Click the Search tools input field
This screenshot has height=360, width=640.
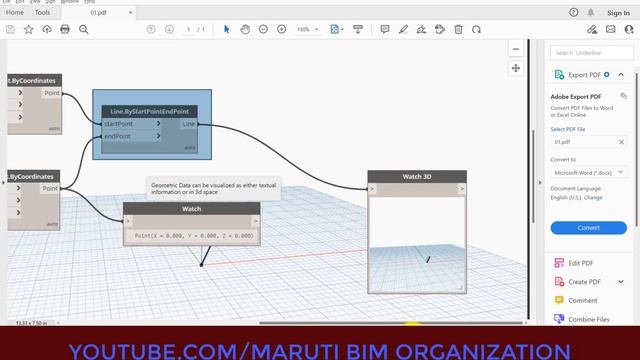coord(591,53)
